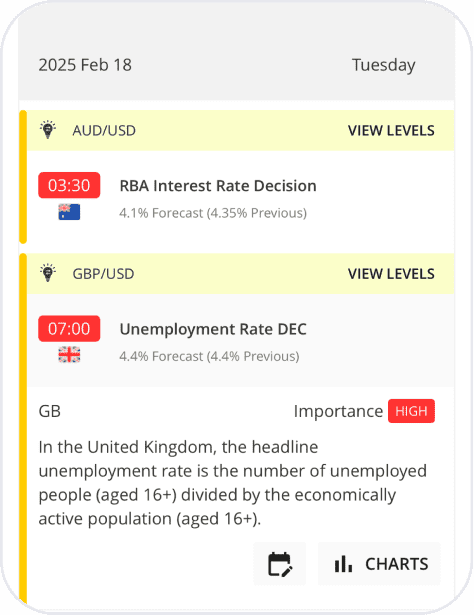Click the unemployment rate description paragraph
Image resolution: width=474 pixels, height=615 pixels.
[x=232, y=483]
